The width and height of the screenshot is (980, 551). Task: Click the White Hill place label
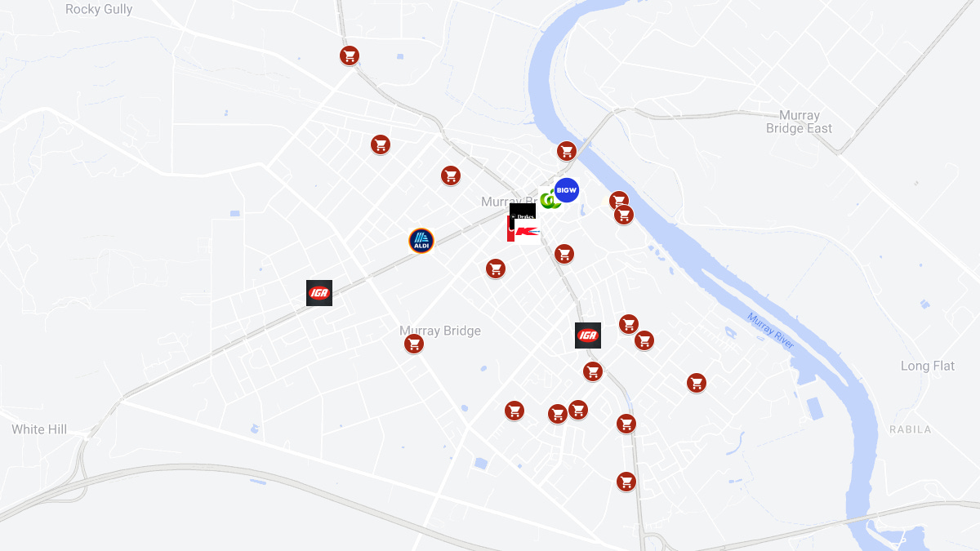[x=39, y=429]
